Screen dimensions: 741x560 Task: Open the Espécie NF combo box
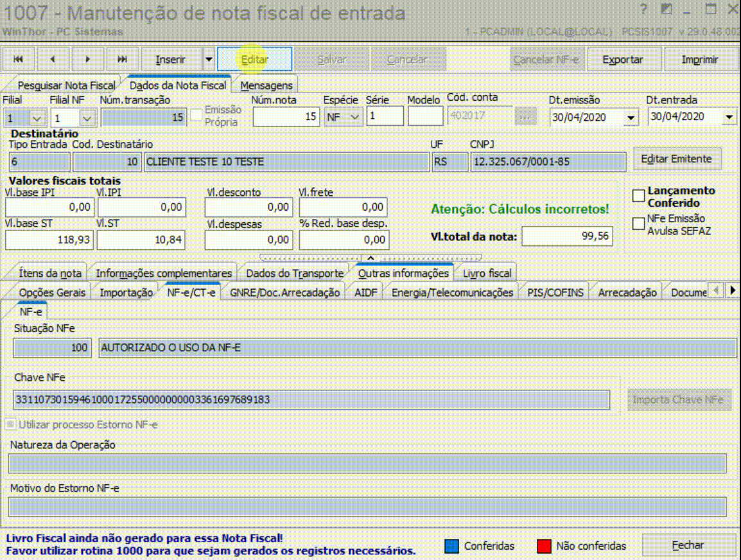pos(344,117)
